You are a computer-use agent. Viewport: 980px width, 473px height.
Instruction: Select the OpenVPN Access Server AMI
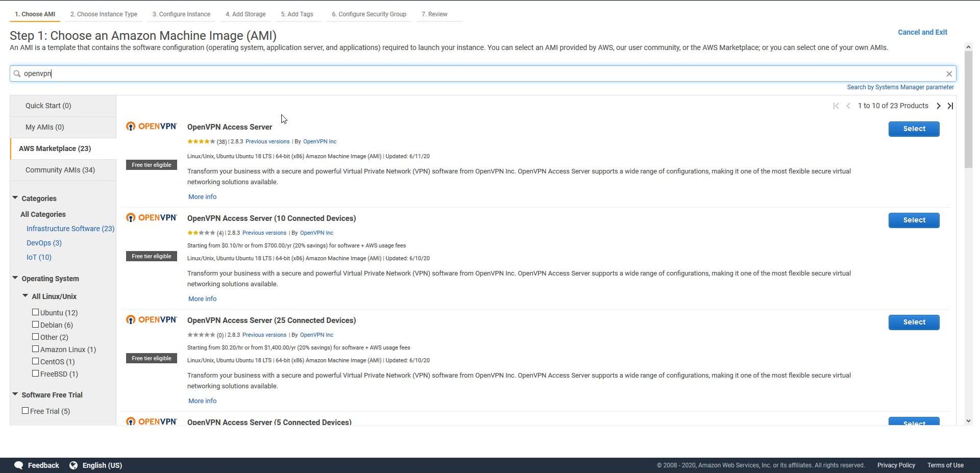point(914,129)
